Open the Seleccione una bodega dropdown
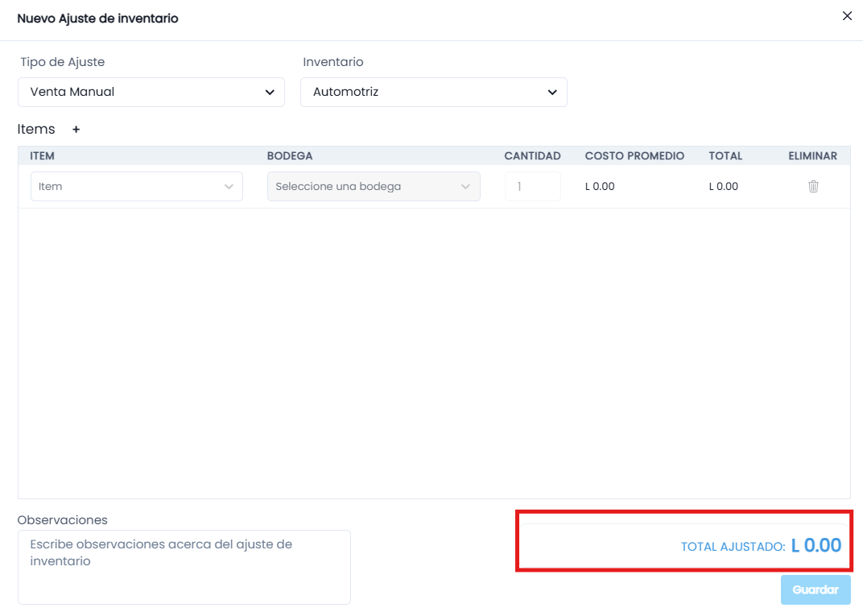The image size is (863, 616). pos(374,187)
